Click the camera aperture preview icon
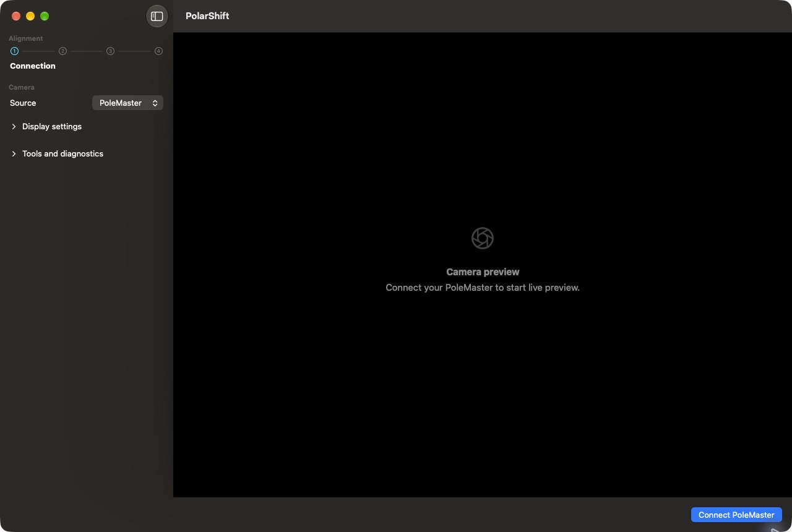The width and height of the screenshot is (792, 532). point(483,238)
